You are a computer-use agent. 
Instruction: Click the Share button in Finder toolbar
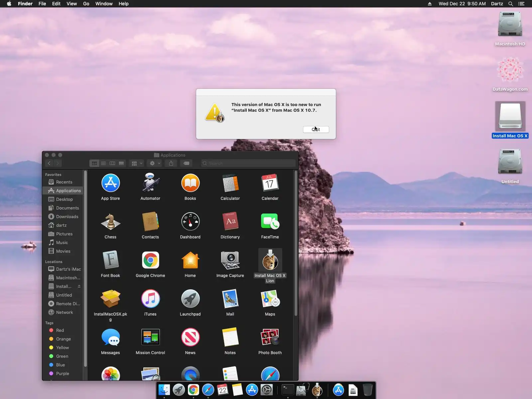point(171,163)
